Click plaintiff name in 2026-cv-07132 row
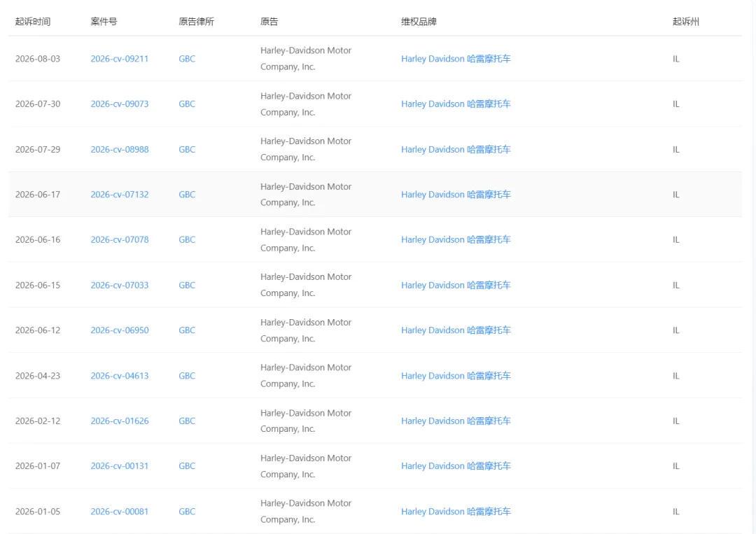 click(306, 195)
